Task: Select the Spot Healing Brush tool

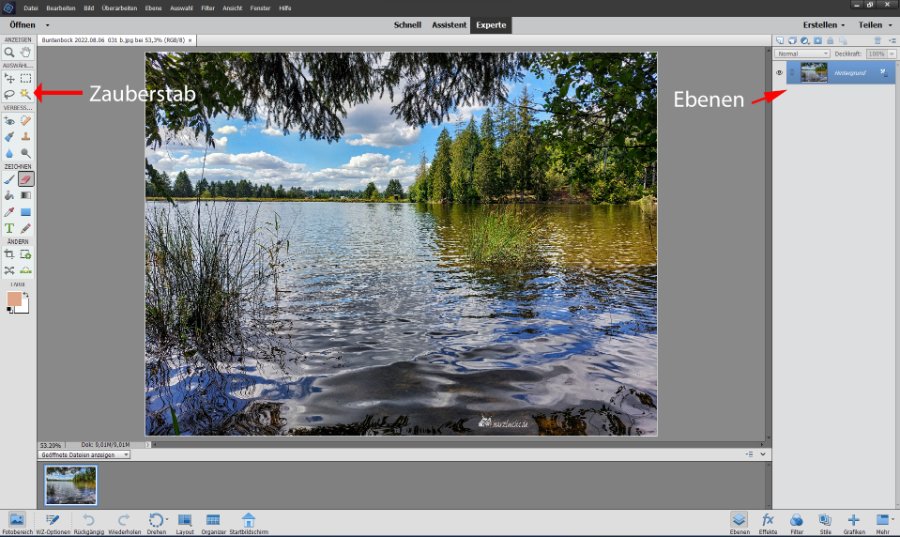Action: pyautogui.click(x=26, y=120)
